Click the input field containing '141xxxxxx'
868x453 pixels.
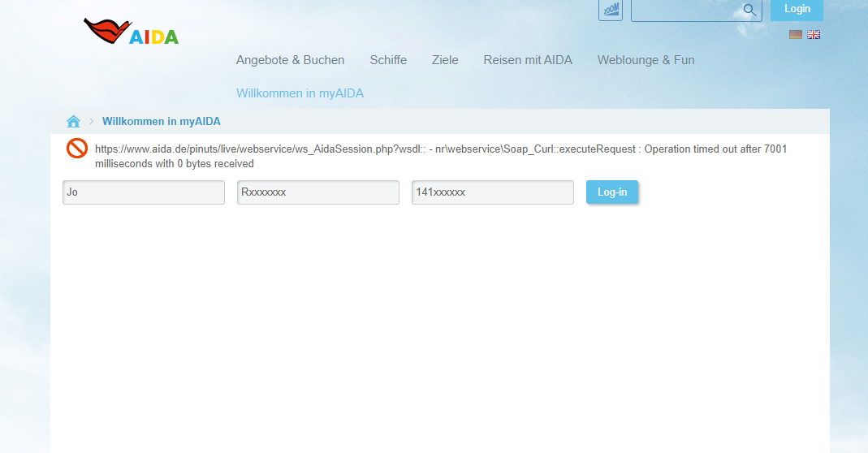493,192
